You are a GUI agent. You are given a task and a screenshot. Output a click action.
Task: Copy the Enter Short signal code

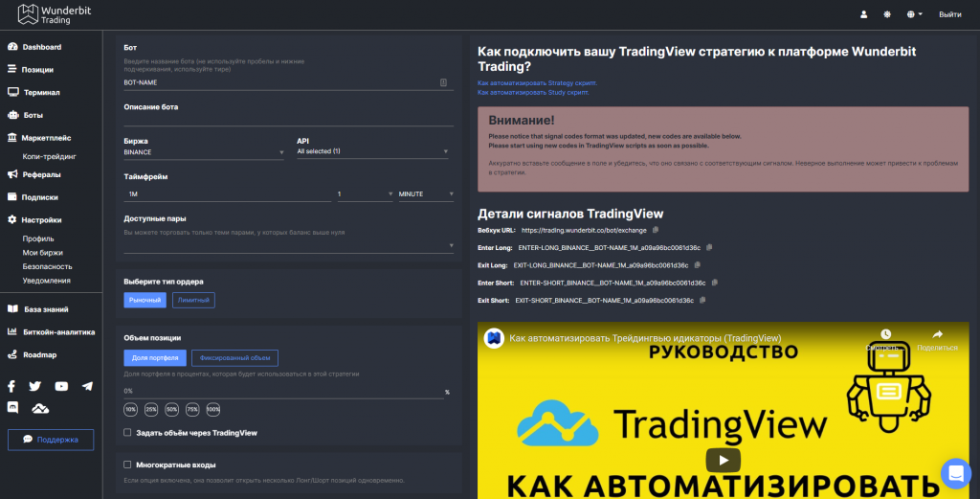tap(715, 283)
